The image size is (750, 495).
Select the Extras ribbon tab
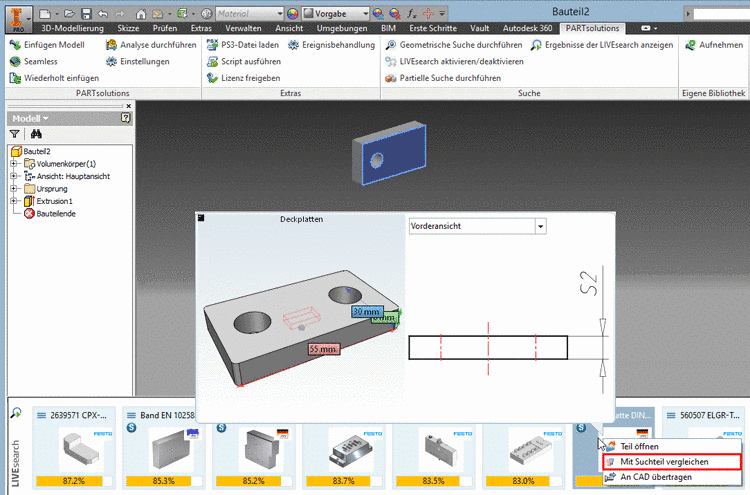(x=201, y=28)
